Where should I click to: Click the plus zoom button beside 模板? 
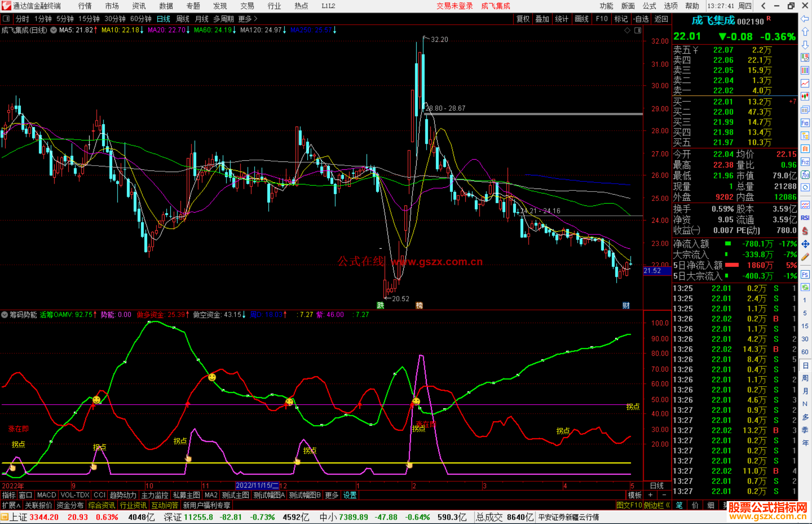pos(650,495)
